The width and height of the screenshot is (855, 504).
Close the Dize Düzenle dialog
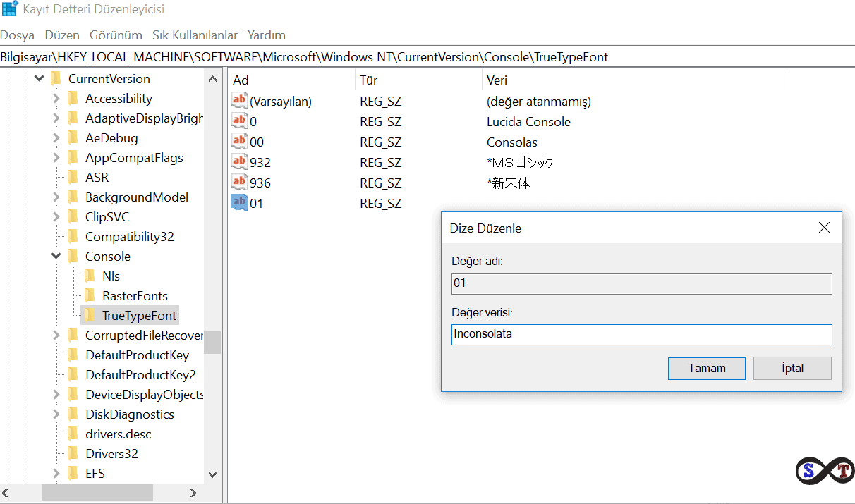click(x=823, y=228)
